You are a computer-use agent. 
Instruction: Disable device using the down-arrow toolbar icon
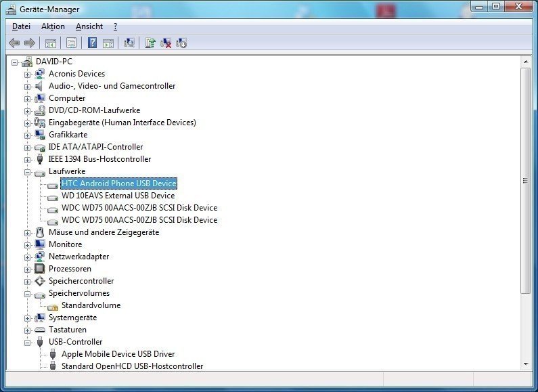(x=181, y=43)
